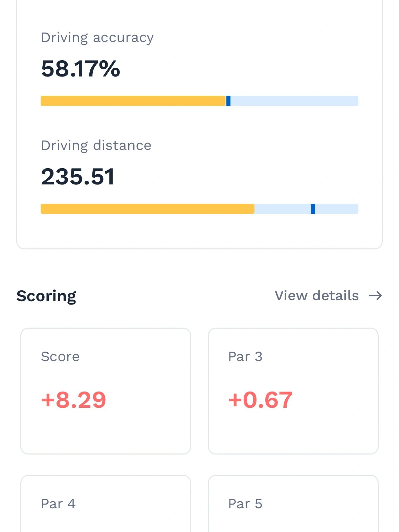Tap the +0.67 Par 3 value

click(x=260, y=400)
